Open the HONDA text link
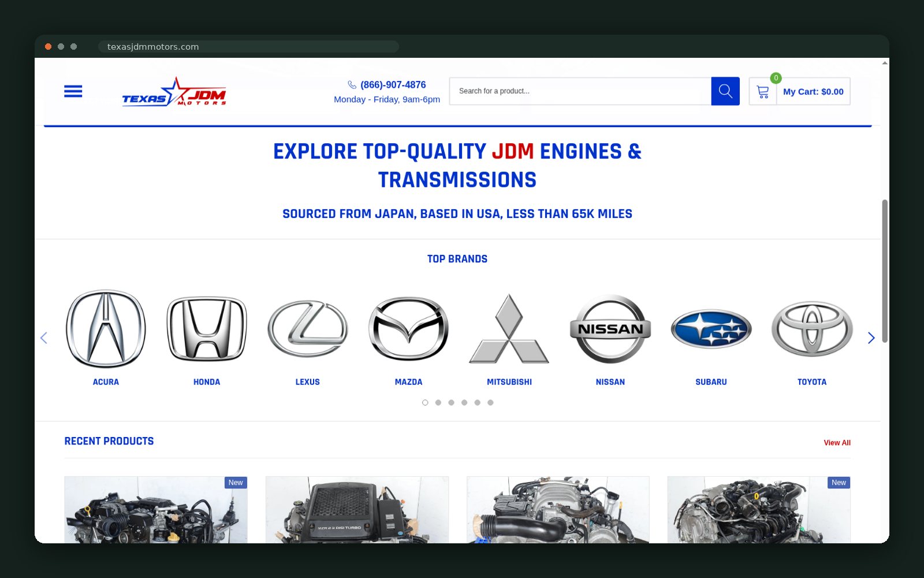The image size is (924, 578). 207,382
